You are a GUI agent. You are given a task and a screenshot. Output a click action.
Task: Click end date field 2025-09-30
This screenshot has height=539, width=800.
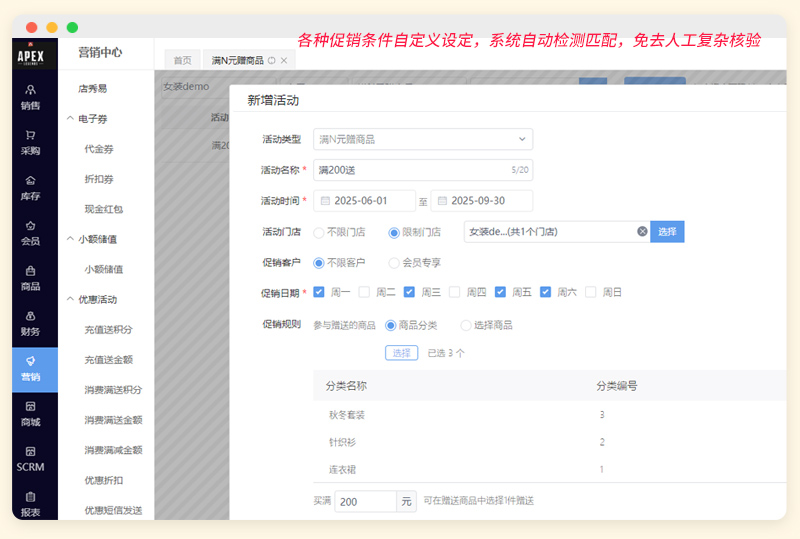pos(482,201)
